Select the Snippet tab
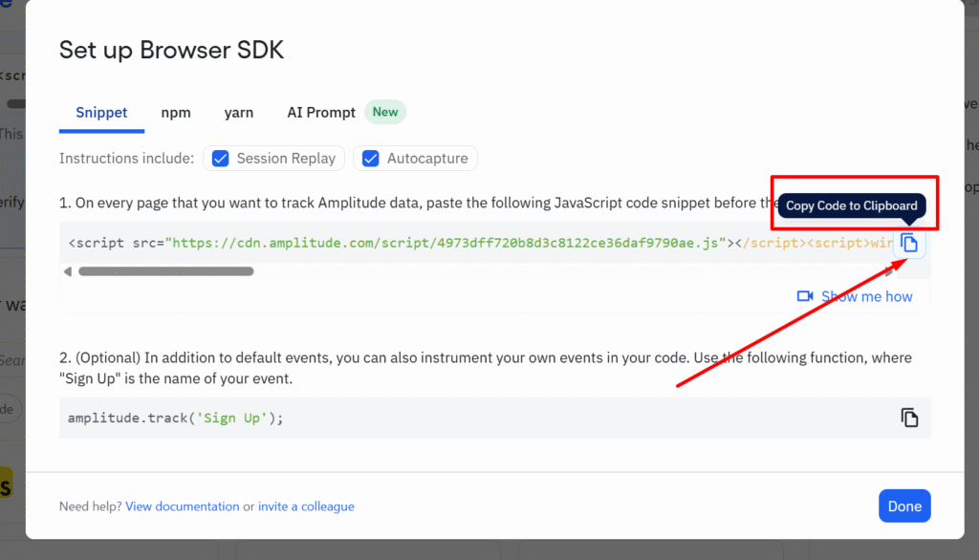 (x=101, y=113)
